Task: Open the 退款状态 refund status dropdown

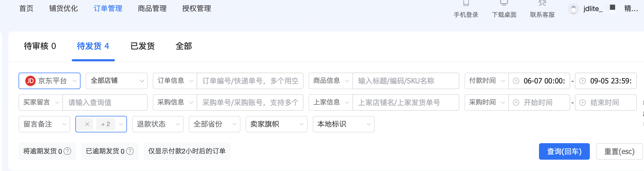Action: (158, 124)
